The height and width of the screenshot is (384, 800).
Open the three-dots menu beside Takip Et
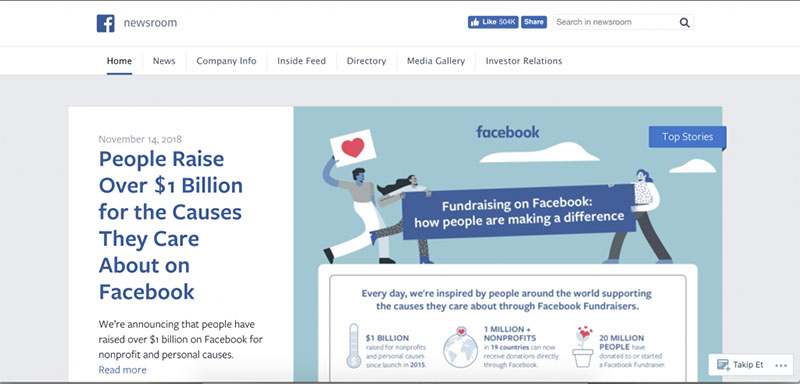pyautogui.click(x=781, y=365)
